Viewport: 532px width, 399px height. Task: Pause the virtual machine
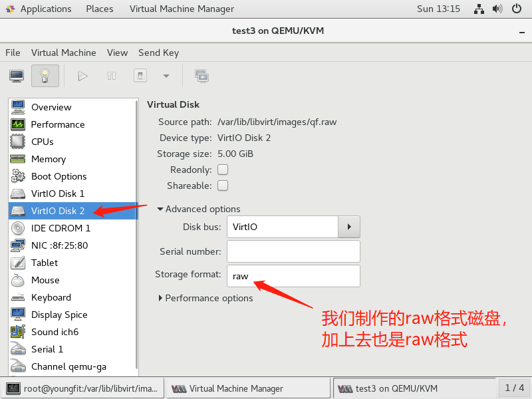coord(112,76)
